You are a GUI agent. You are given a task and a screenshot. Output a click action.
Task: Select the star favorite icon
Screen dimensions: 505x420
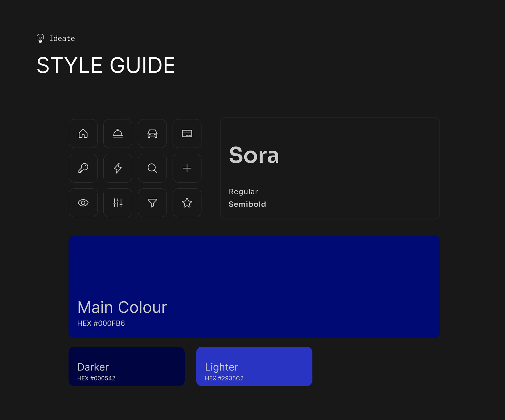[x=187, y=203]
